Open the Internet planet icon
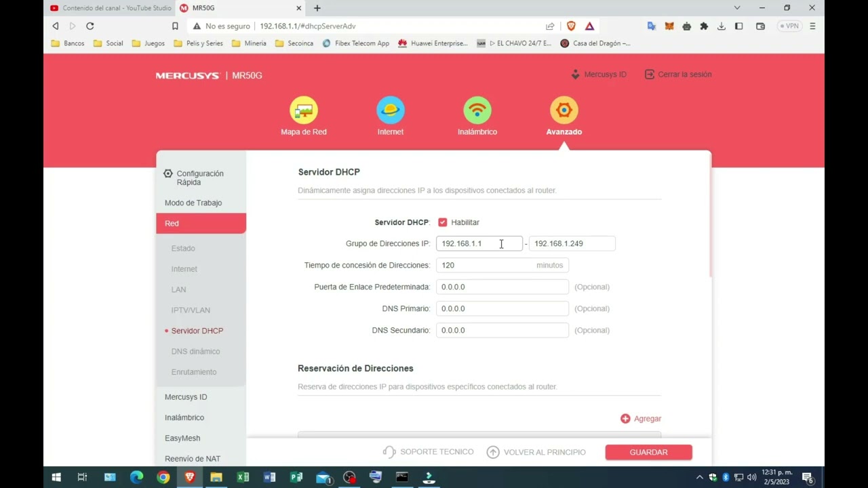Screen dimensions: 868x488 (x=391, y=110)
